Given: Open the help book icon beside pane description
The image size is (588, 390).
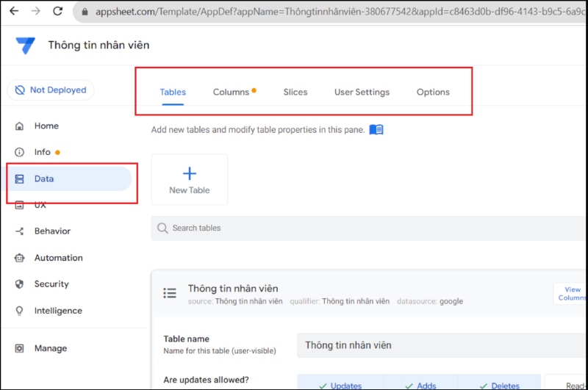Looking at the screenshot, I should (376, 129).
